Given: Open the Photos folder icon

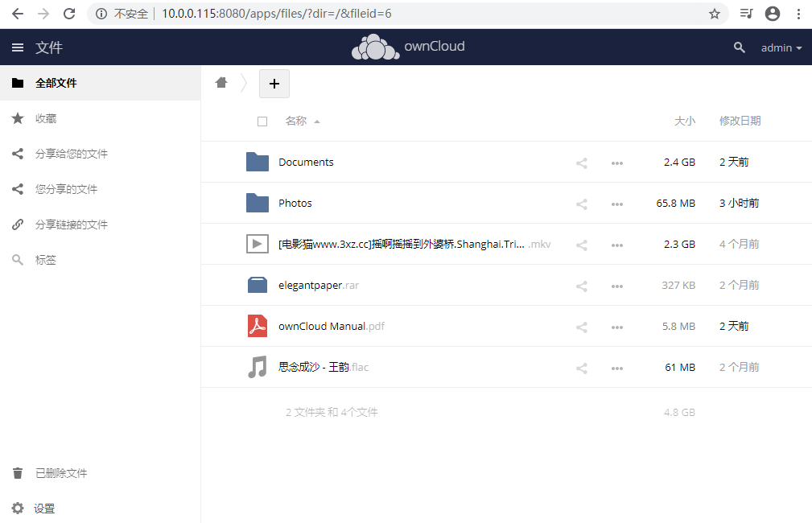Looking at the screenshot, I should [258, 203].
